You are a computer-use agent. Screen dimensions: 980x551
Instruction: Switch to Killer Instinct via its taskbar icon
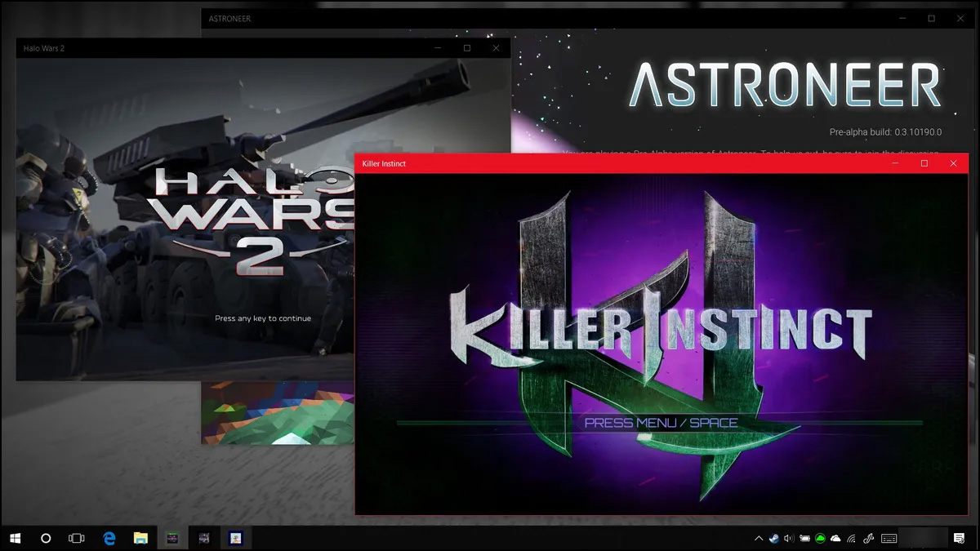172,538
